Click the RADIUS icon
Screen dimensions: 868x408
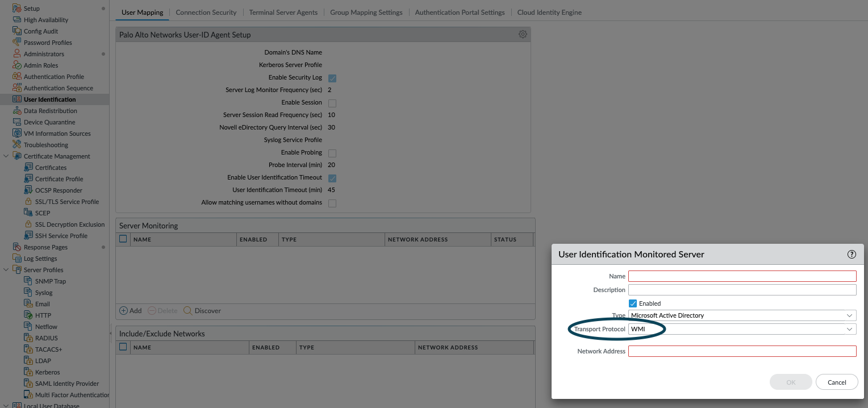28,338
